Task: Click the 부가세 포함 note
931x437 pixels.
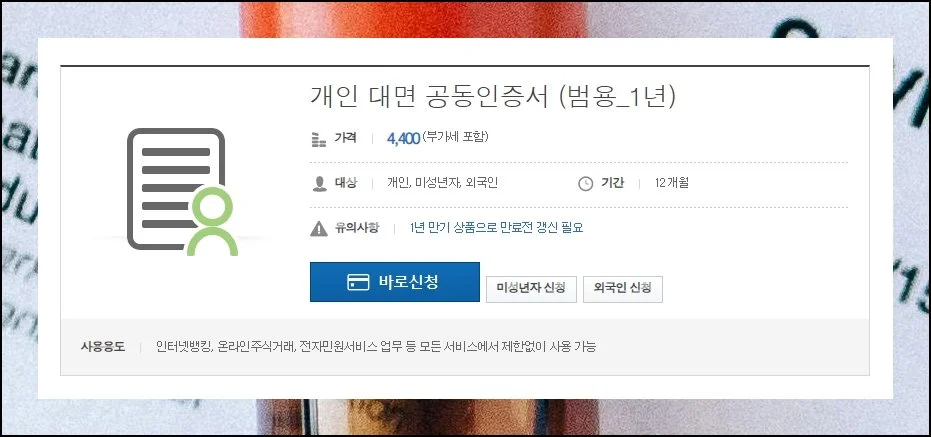Action: (x=455, y=137)
